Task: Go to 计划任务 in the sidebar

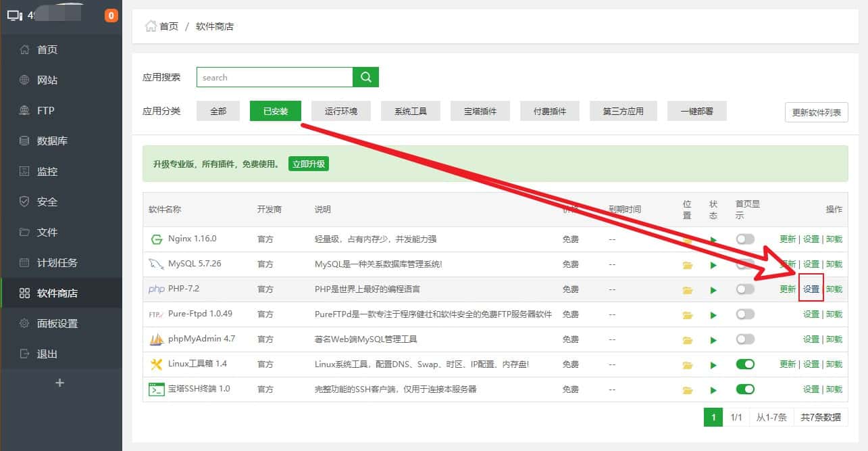Action: point(57,262)
